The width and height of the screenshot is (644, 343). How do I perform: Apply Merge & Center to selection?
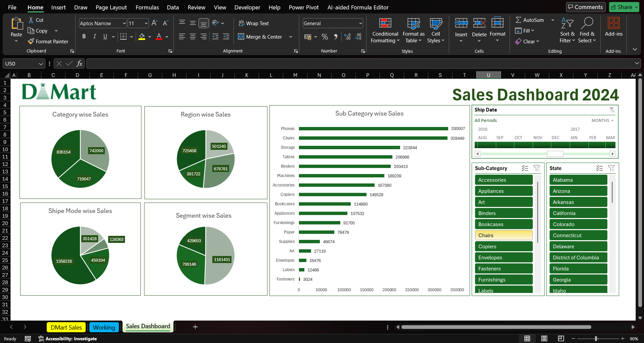pos(260,37)
